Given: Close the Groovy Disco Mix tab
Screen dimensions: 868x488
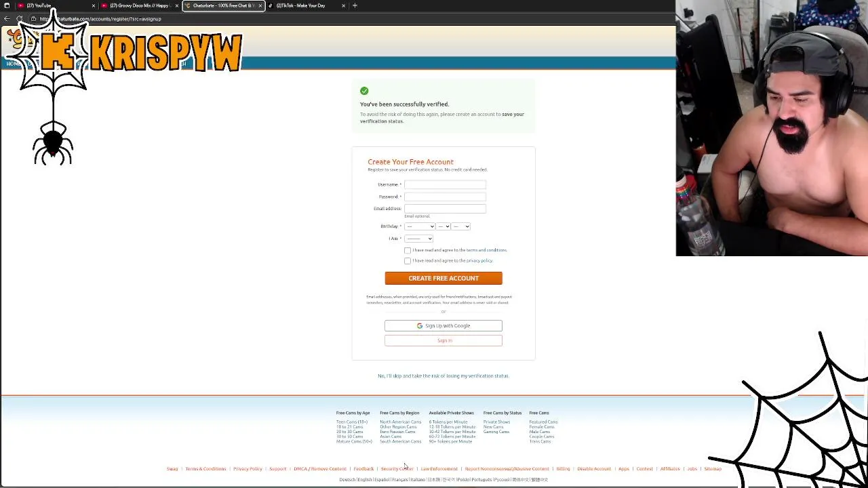Looking at the screenshot, I should pyautogui.click(x=177, y=5).
